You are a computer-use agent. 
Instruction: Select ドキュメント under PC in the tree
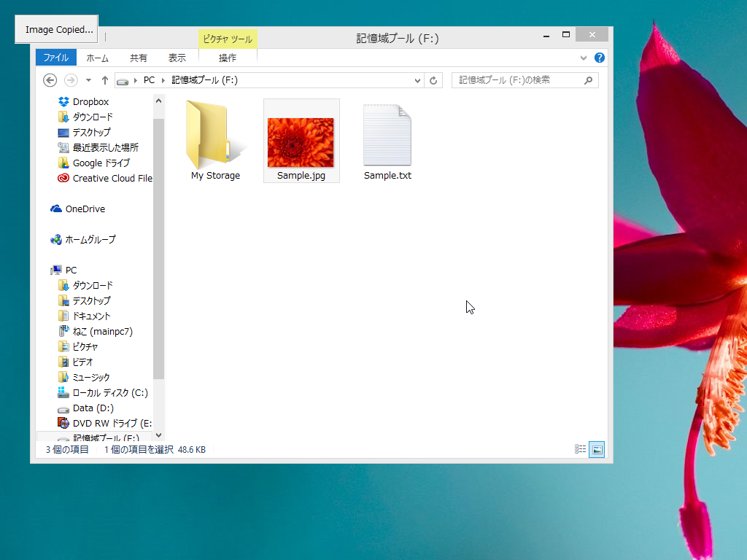coord(93,316)
